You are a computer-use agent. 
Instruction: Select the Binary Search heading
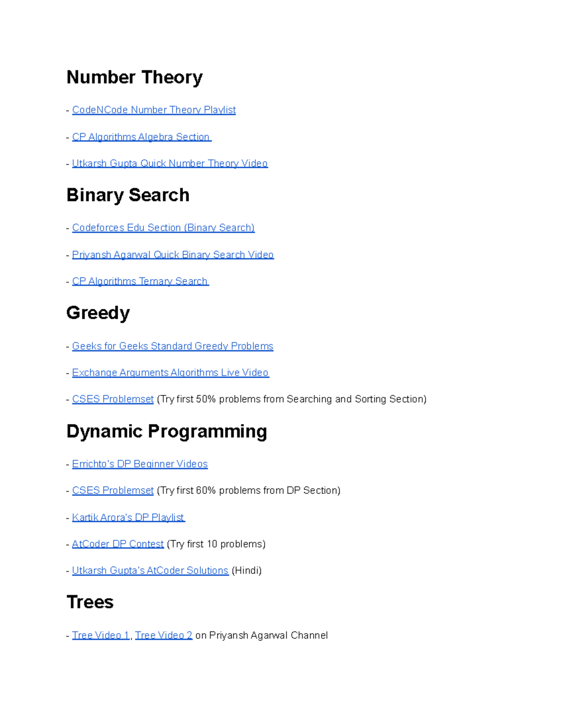coord(128,195)
